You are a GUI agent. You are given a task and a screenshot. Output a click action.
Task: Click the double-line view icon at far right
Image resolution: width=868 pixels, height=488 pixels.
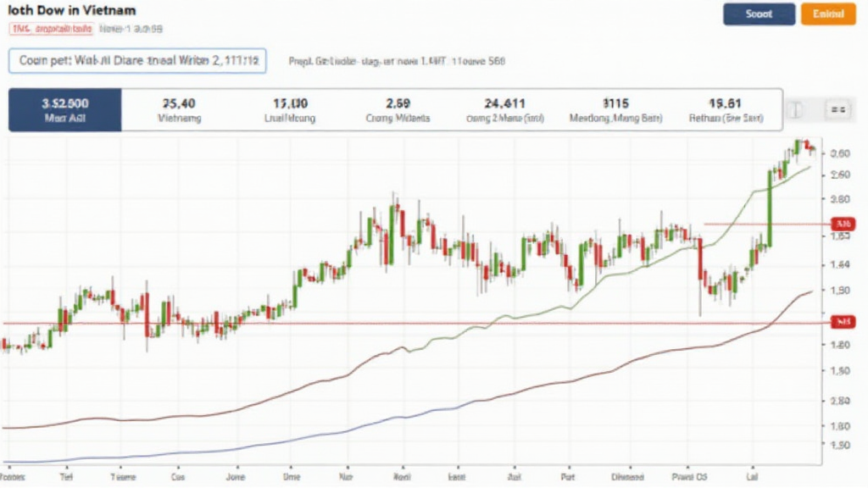pyautogui.click(x=837, y=110)
